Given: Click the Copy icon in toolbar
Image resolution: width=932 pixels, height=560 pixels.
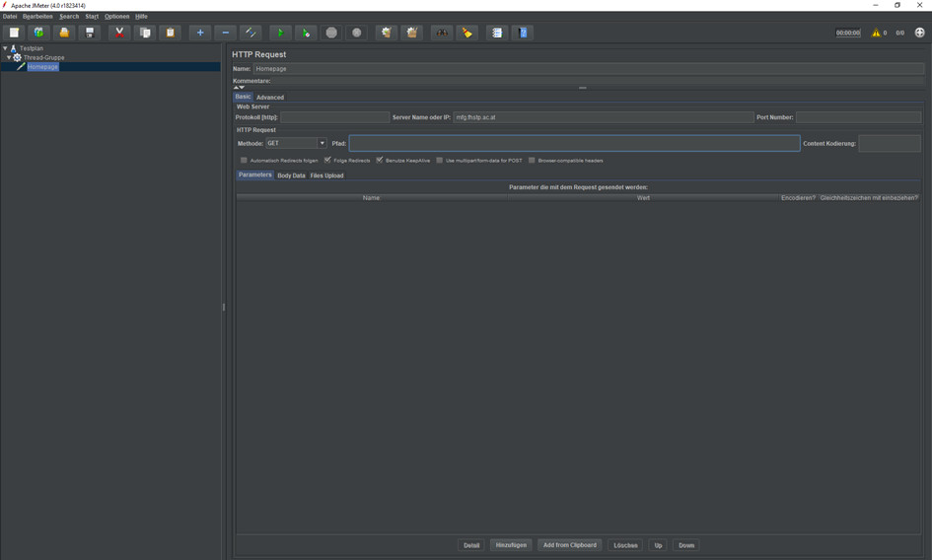Looking at the screenshot, I should [145, 33].
